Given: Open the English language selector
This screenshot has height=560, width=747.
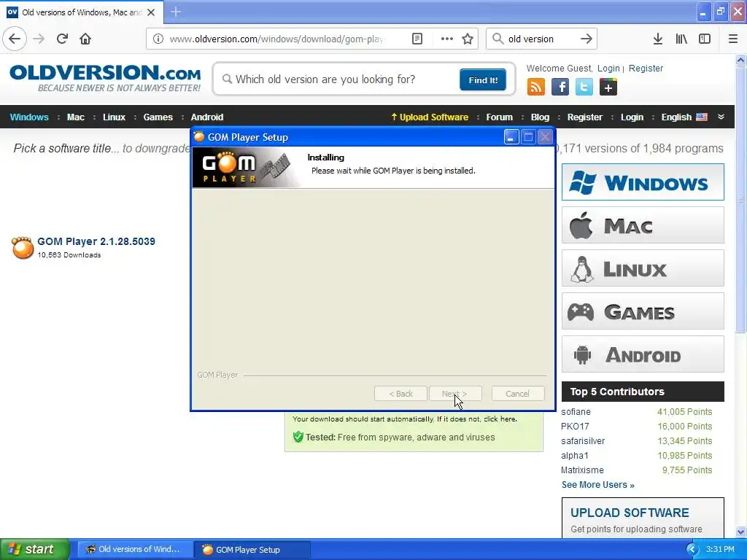Looking at the screenshot, I should [684, 117].
